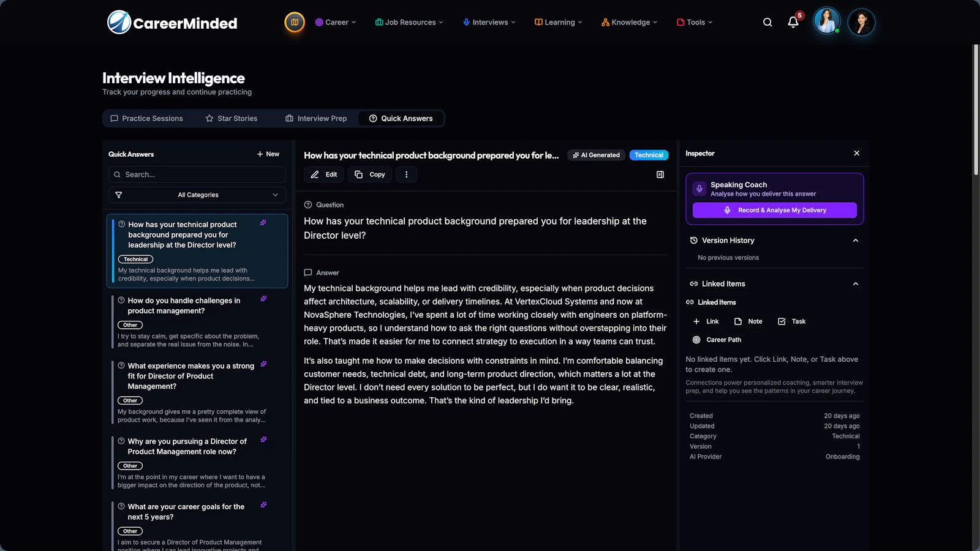Open the notifications bell
Screen dimensions: 980x551
click(x=793, y=22)
